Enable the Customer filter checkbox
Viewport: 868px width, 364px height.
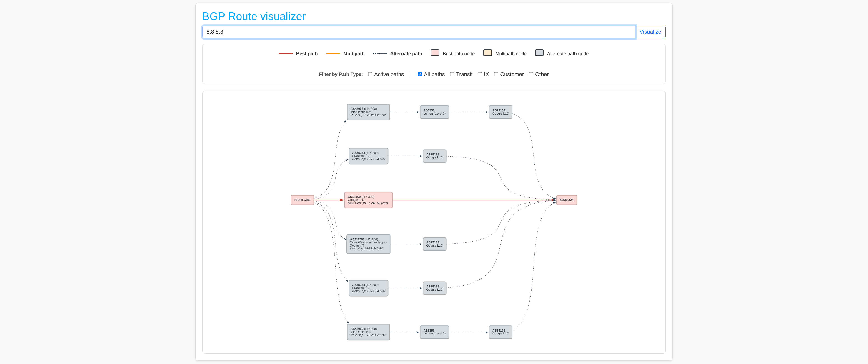(x=496, y=75)
